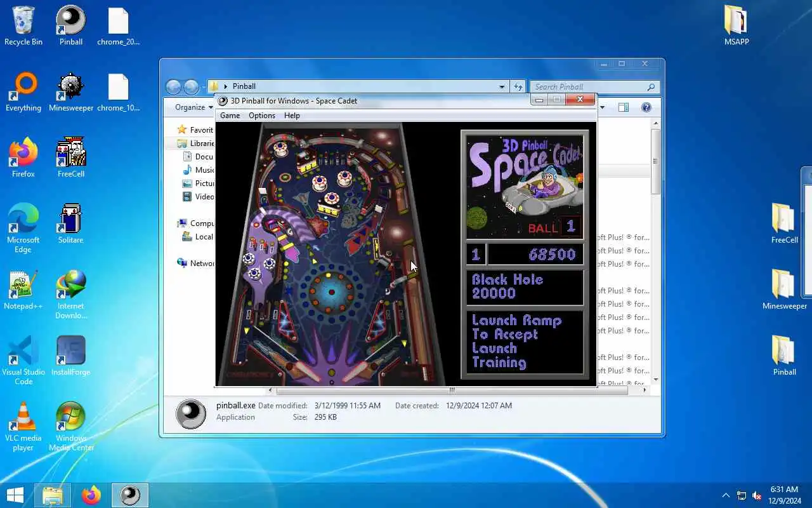812x508 pixels.
Task: Open the change view dropdown arrow
Action: pos(602,107)
